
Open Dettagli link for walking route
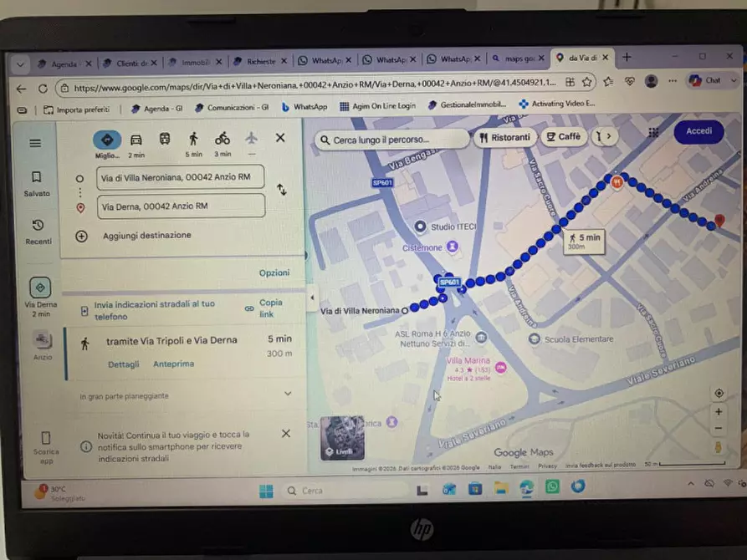pyautogui.click(x=124, y=364)
